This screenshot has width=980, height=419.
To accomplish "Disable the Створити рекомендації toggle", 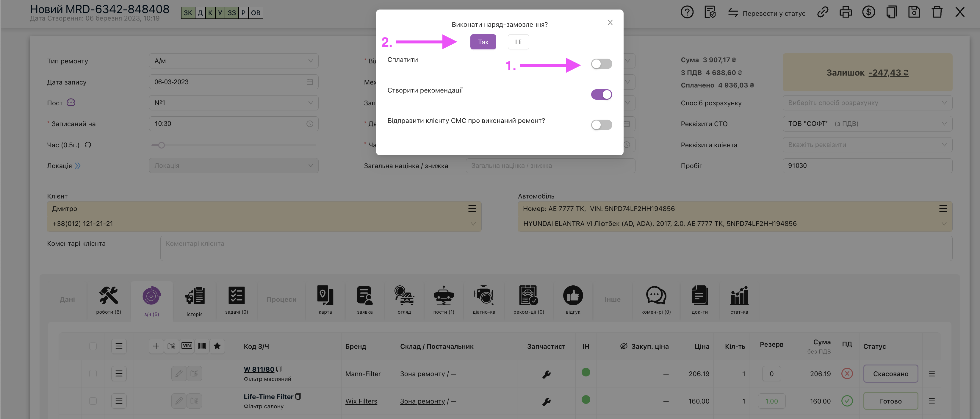I will (x=601, y=94).
